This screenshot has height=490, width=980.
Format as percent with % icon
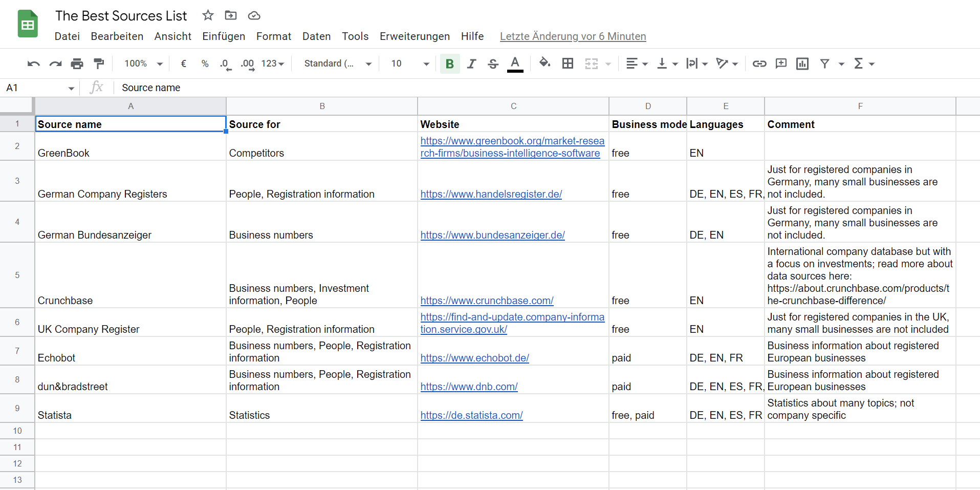pos(205,63)
